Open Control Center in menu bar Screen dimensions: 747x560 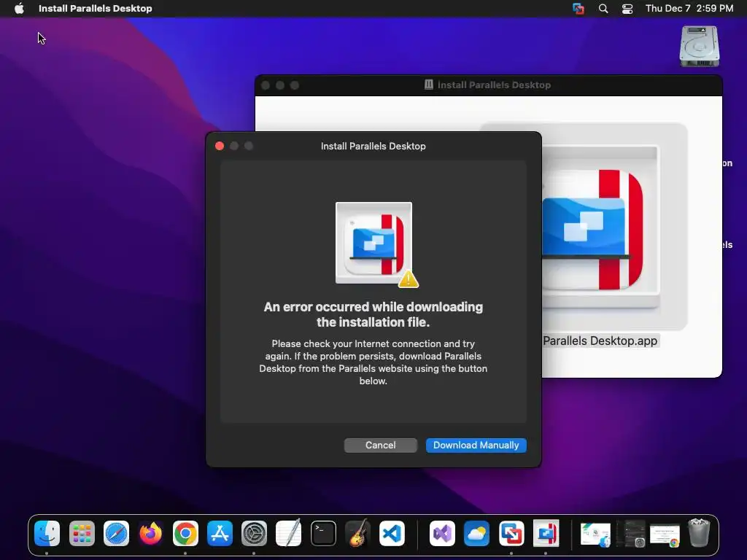pos(627,8)
